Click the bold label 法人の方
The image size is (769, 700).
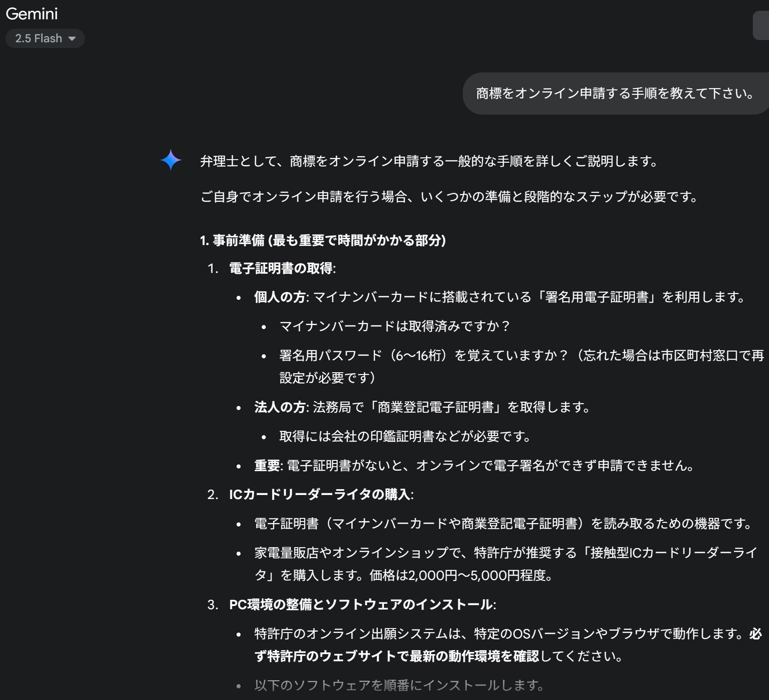click(x=277, y=407)
